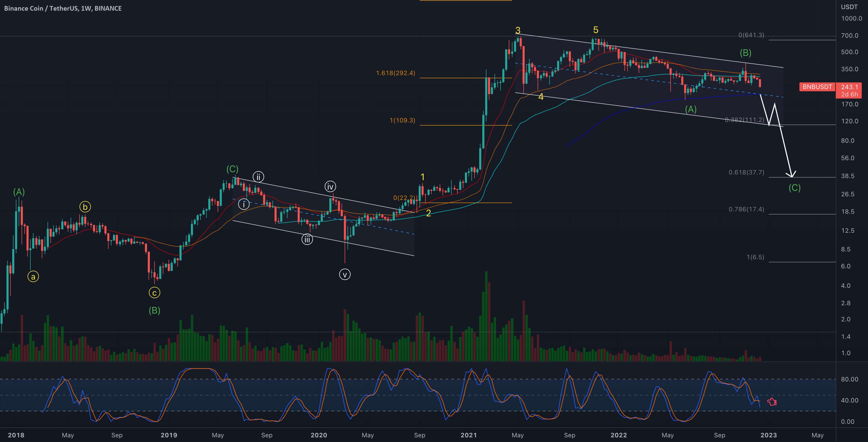Select the yellow wave '3' label
The image size is (868, 442).
tap(518, 31)
